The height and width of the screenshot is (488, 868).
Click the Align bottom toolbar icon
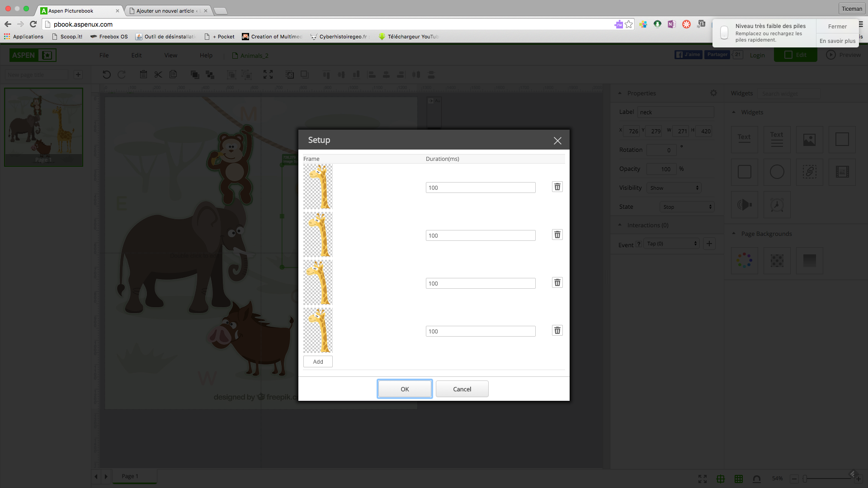tap(356, 75)
